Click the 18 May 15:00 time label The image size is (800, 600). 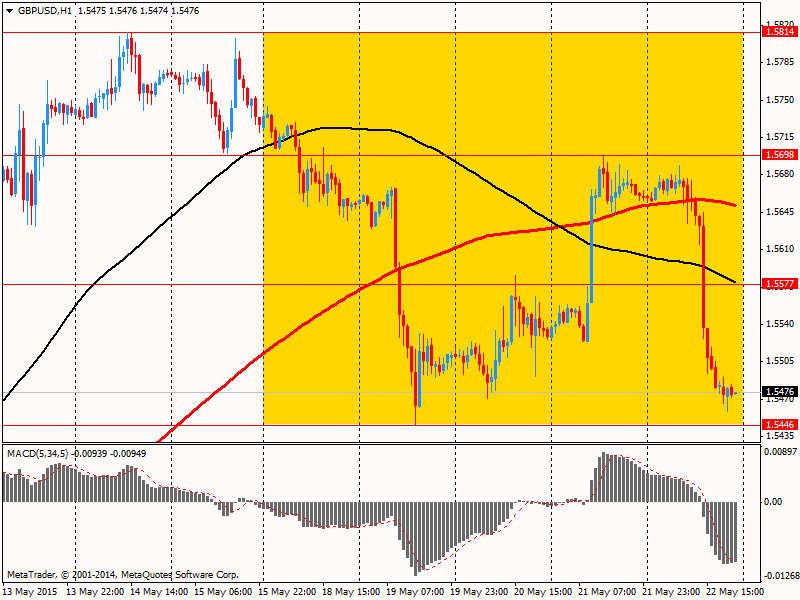[351, 592]
